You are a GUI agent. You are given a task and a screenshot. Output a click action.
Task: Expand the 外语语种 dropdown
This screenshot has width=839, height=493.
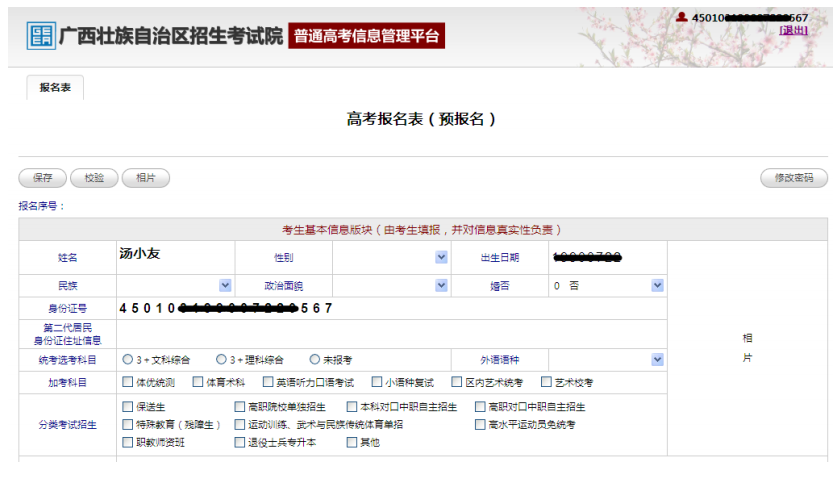click(x=657, y=359)
